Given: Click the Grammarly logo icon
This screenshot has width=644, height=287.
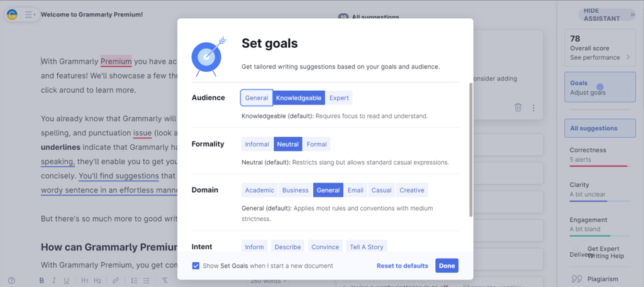Looking at the screenshot, I should click(x=13, y=15).
